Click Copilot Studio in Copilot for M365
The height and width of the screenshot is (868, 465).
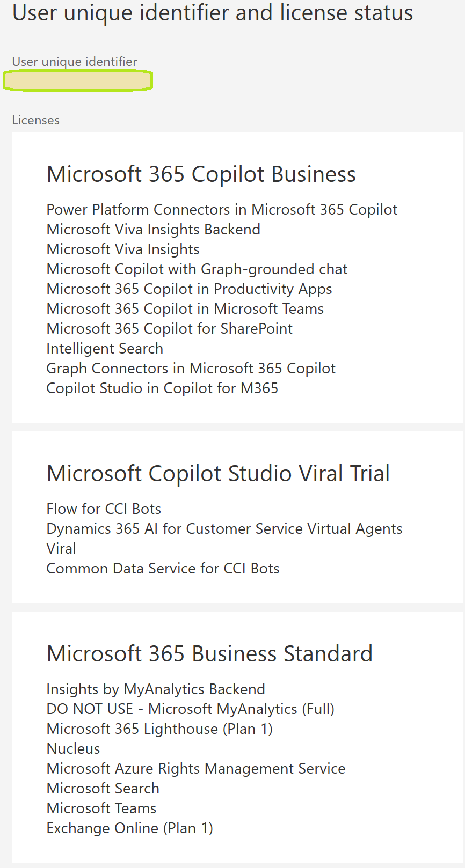[x=163, y=388]
